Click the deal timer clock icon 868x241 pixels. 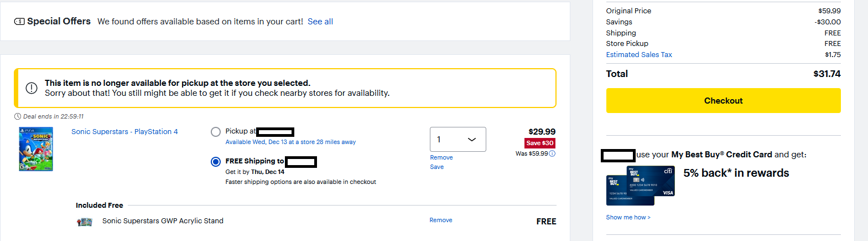(x=17, y=116)
